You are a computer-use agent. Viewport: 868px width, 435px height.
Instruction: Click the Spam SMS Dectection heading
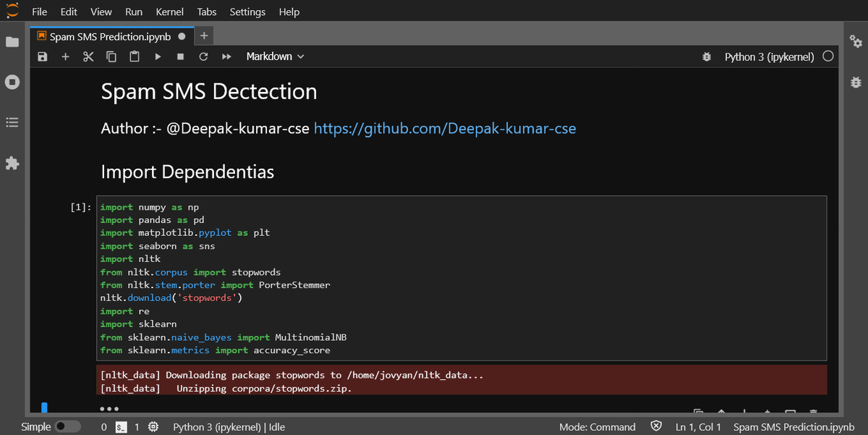[209, 92]
